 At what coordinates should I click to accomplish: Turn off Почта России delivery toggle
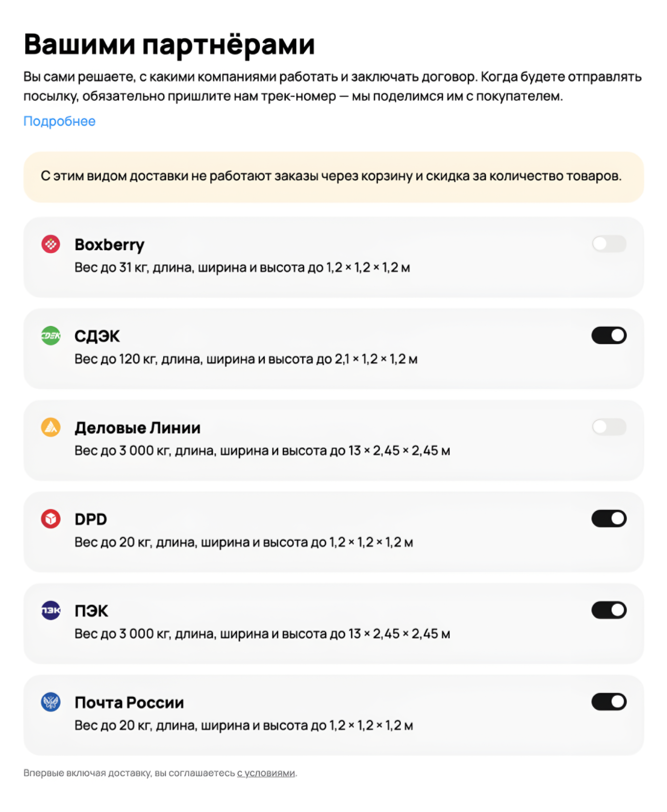click(x=609, y=702)
